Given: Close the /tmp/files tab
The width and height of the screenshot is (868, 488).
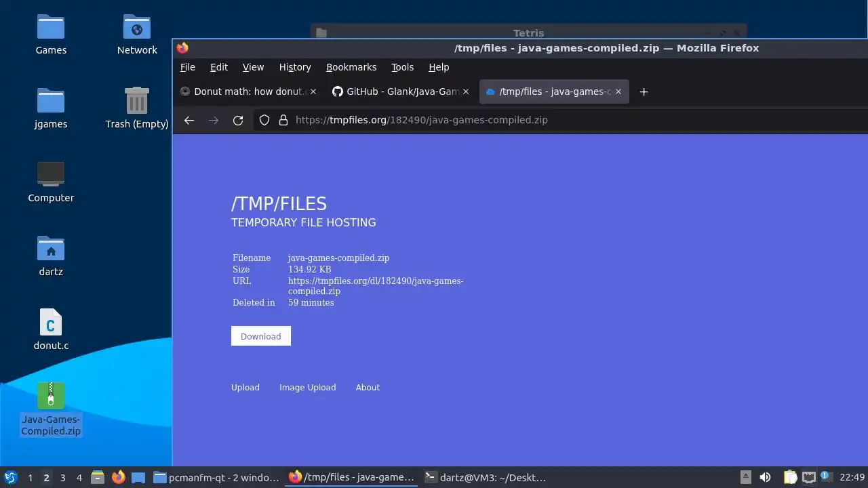Looking at the screenshot, I should [x=618, y=91].
